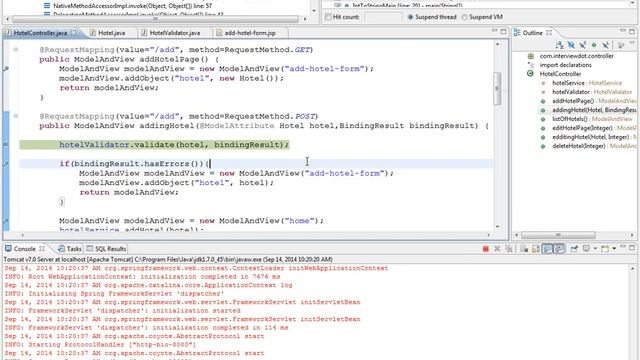Image resolution: width=640 pixels, height=360 pixels.
Task: Select addHotelPage() method in Outline
Action: tap(594, 101)
